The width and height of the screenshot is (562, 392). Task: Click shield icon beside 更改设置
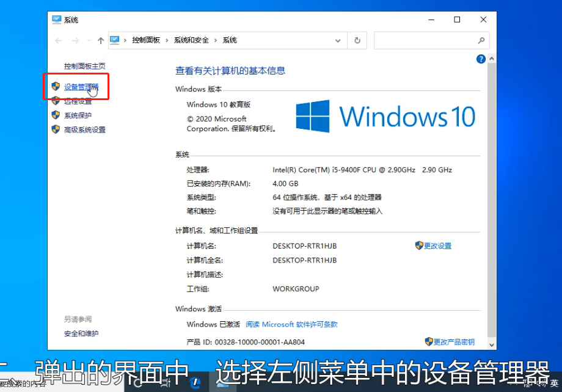point(419,245)
